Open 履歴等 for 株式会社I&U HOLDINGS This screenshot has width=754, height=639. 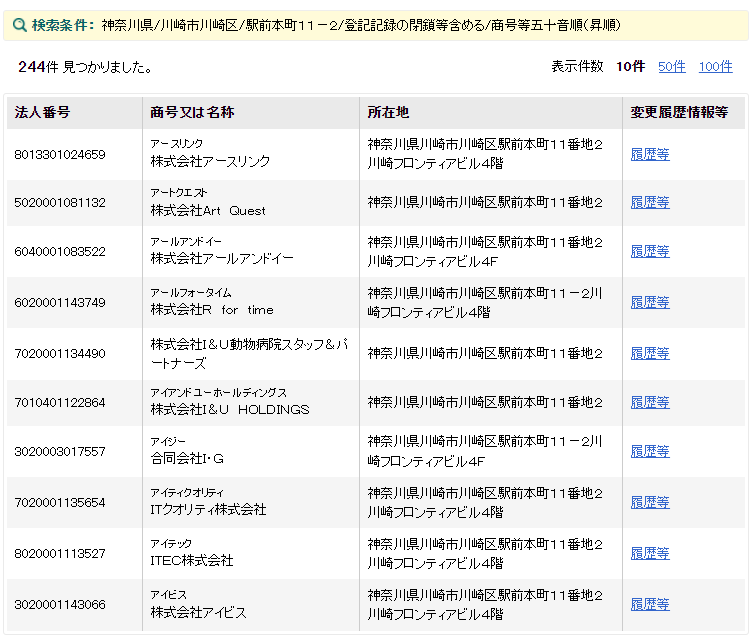(650, 402)
